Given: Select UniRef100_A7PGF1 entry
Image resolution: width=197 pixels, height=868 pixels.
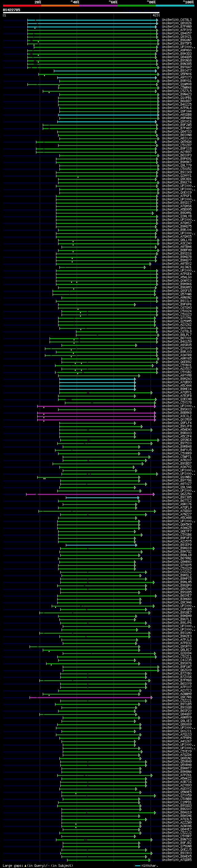Looking at the screenshot, I should pyautogui.click(x=177, y=196).
